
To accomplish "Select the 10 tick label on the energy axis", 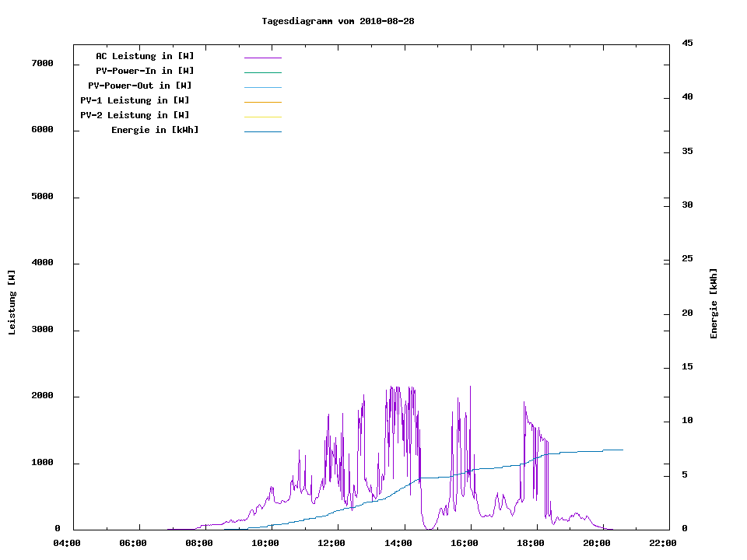I will 687,421.
